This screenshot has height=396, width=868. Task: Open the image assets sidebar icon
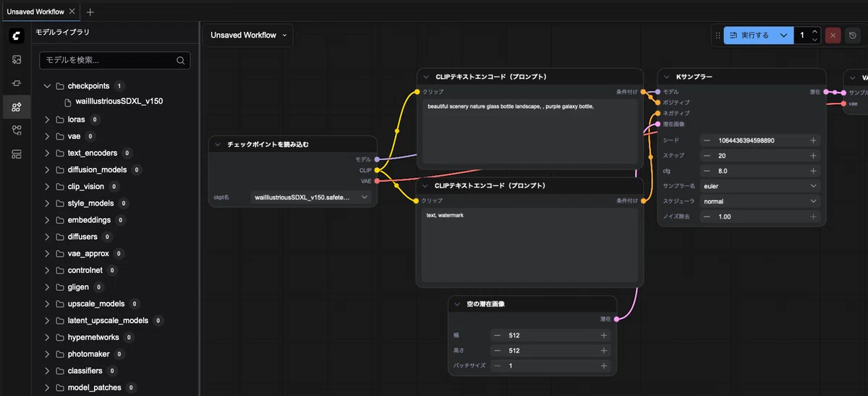(16, 59)
